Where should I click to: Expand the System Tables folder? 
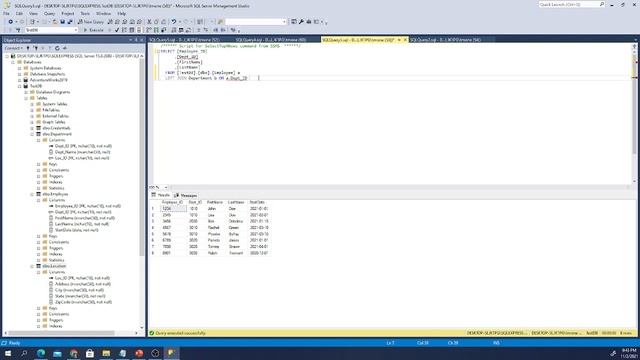32,104
